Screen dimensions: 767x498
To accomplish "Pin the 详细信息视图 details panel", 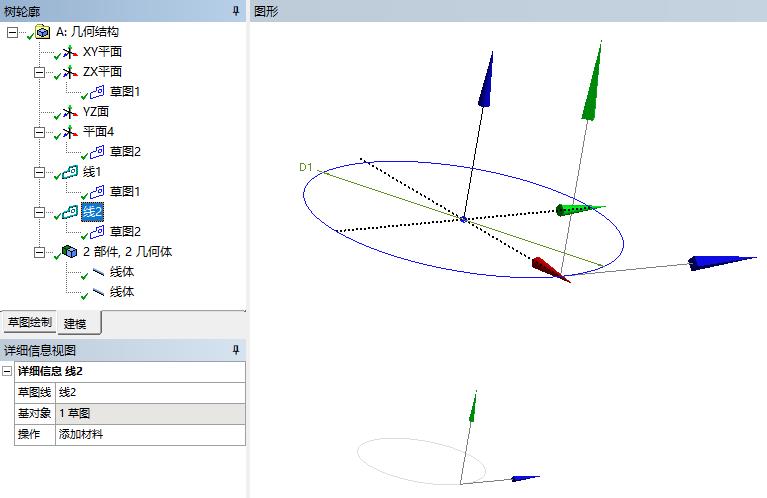I will 236,350.
